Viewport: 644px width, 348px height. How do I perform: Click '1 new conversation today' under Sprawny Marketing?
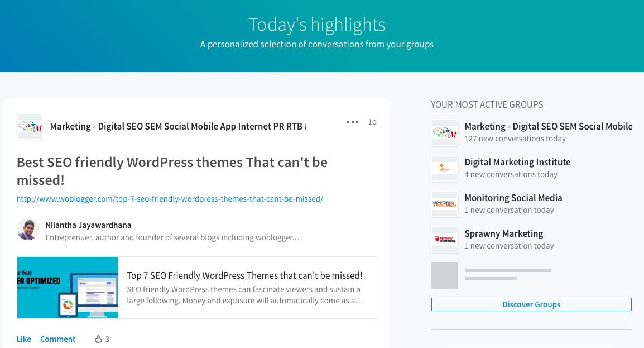pyautogui.click(x=510, y=246)
